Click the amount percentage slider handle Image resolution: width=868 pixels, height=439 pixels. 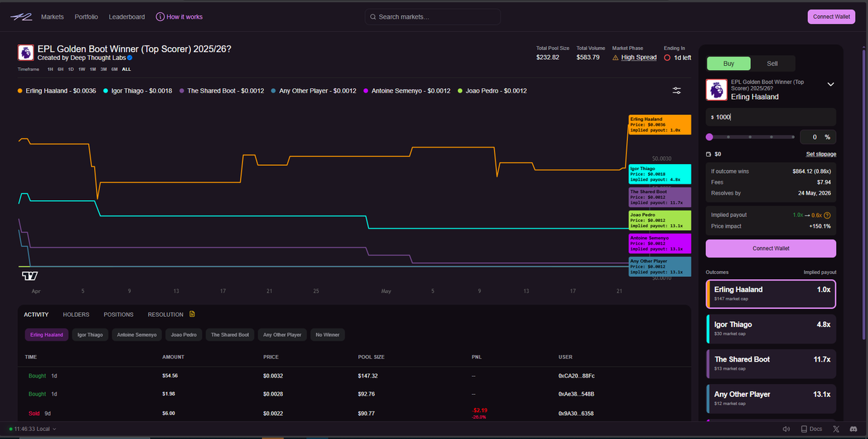(x=709, y=137)
